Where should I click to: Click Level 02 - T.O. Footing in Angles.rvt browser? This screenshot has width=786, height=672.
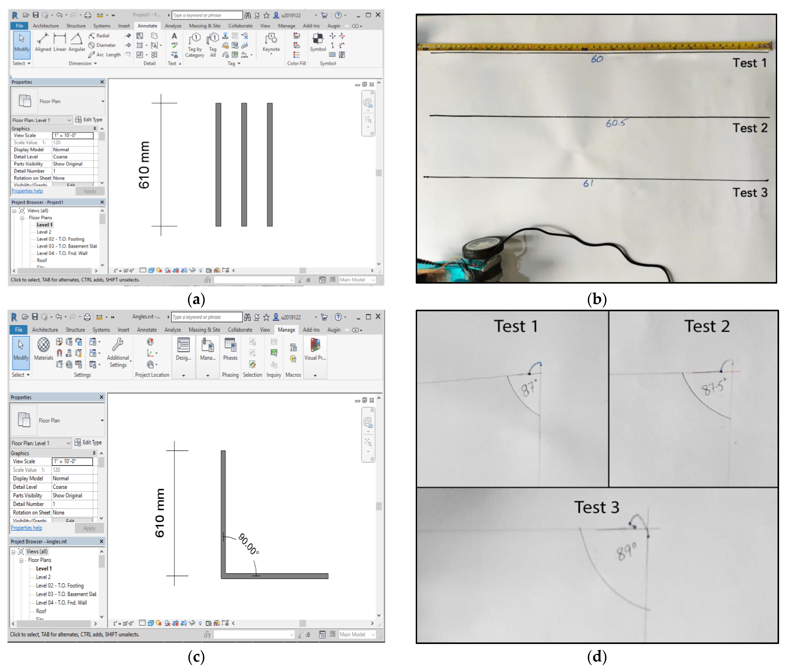[60, 585]
